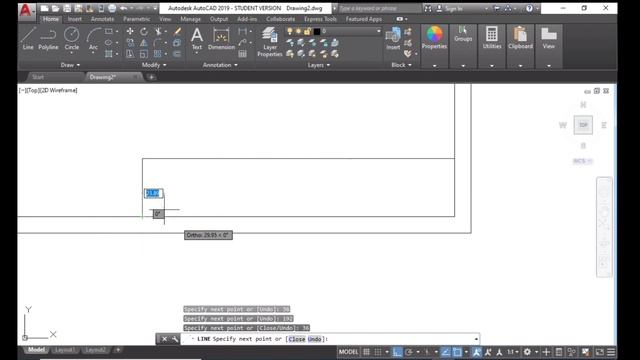Click the Erase pencil icon
This screenshot has width=640, height=360.
177,31
